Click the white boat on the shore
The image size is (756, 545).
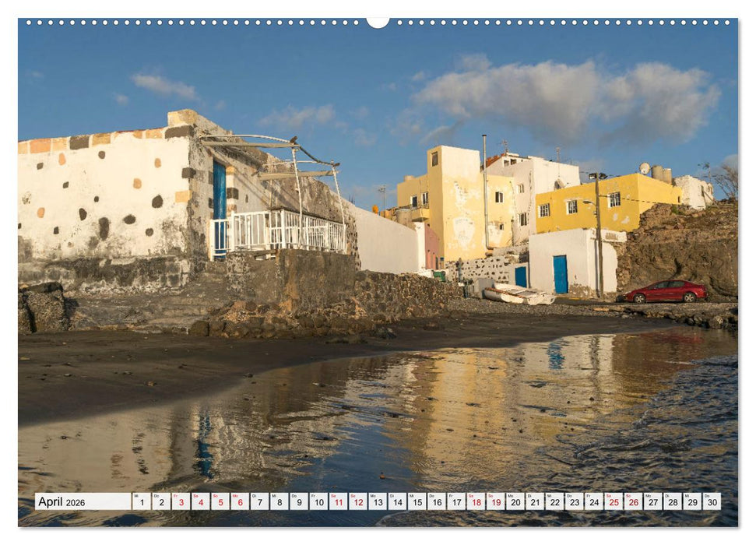tap(518, 294)
